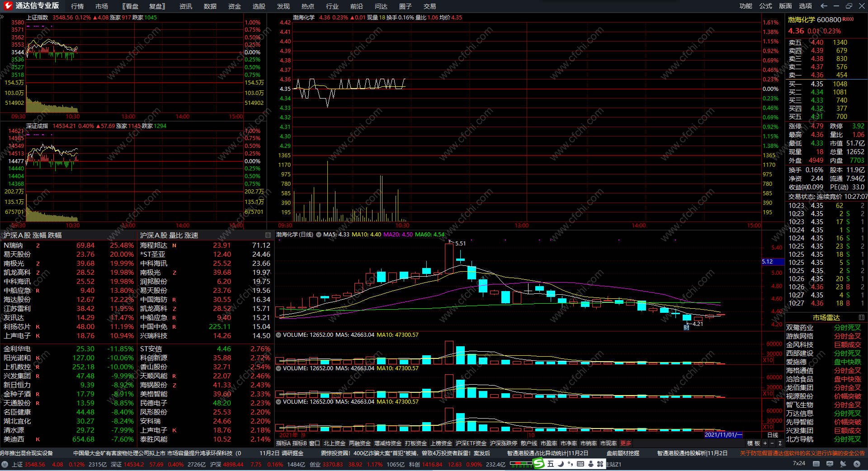This screenshot has height=471, width=868.
Task: Open the 模板 template menu
Action: (x=754, y=443)
